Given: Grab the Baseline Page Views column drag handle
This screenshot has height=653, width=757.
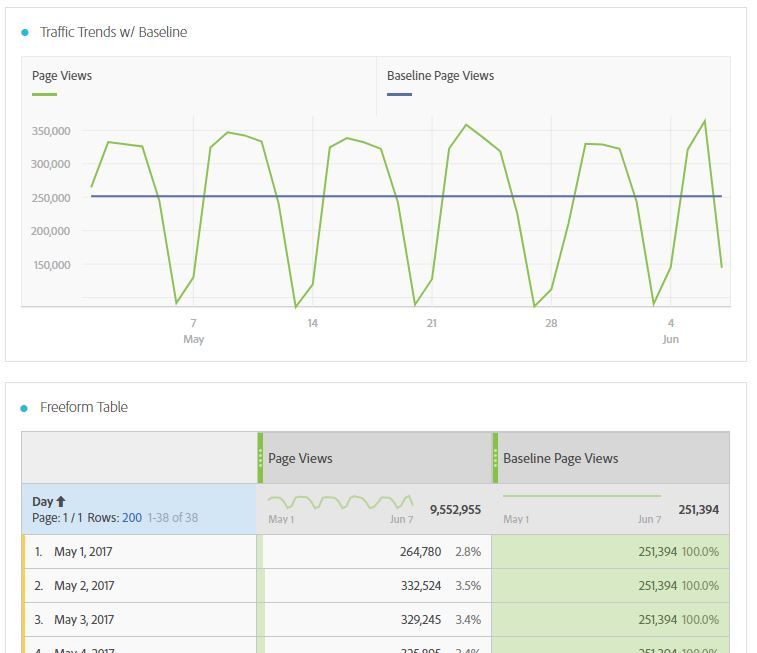Looking at the screenshot, I should (x=495, y=458).
